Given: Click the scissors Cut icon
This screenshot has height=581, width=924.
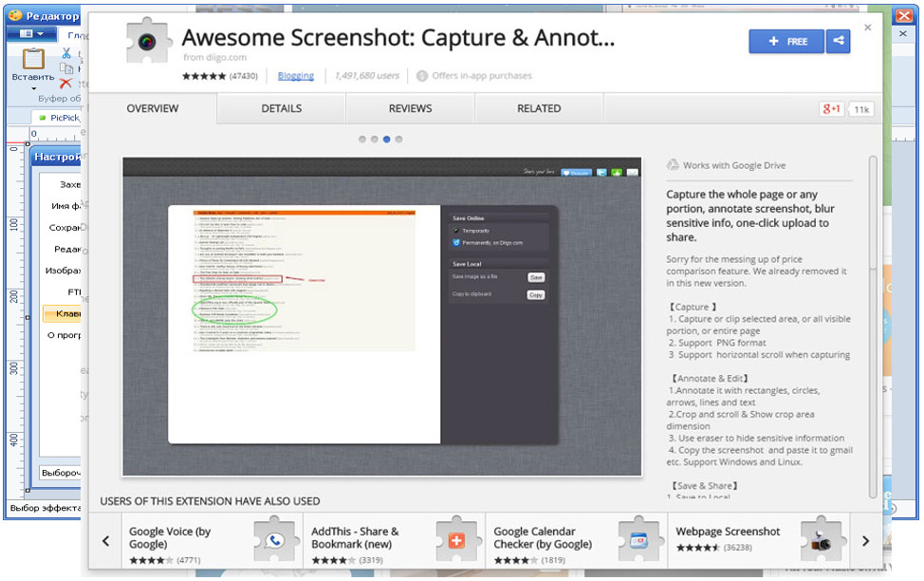Looking at the screenshot, I should (66, 54).
